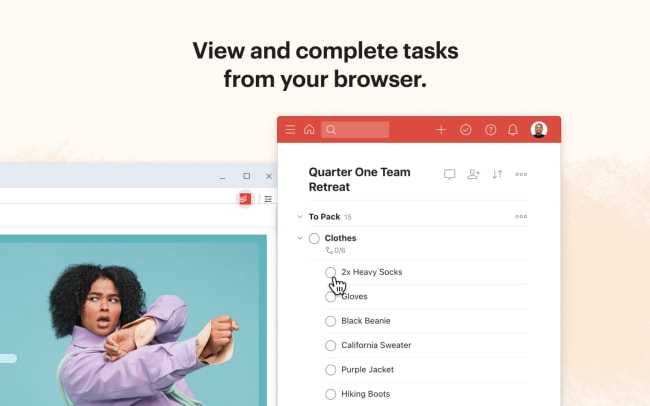Open the Todoist hamburger menu
This screenshot has width=650, height=406.
click(290, 130)
